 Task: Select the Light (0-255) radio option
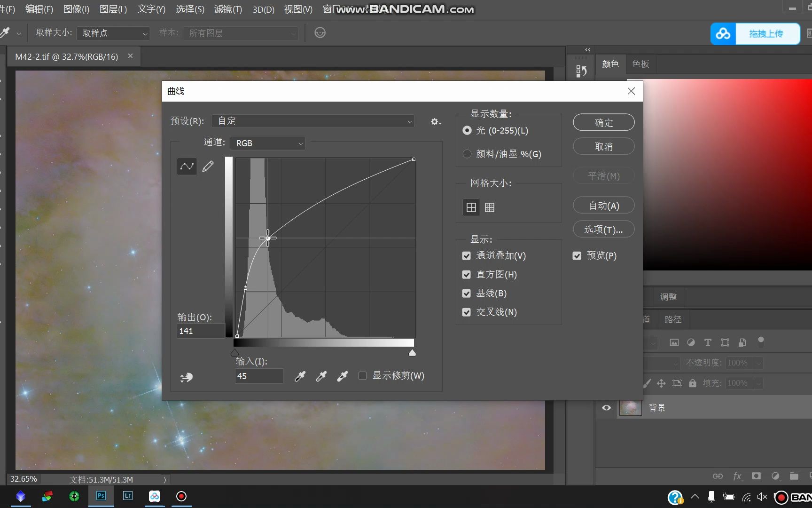tap(467, 130)
